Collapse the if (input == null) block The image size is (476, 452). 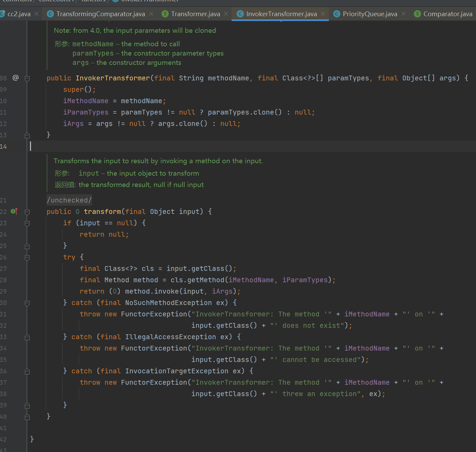coord(27,223)
